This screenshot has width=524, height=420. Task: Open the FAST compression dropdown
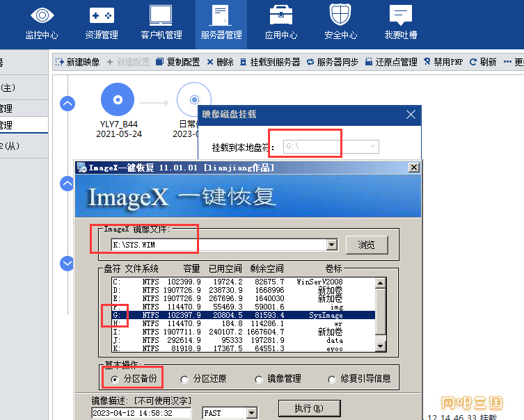pos(252,413)
